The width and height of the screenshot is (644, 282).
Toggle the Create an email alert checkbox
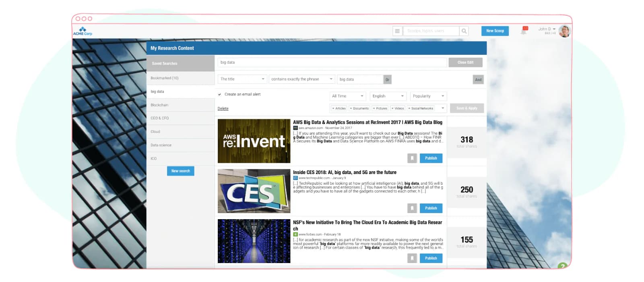tap(220, 94)
